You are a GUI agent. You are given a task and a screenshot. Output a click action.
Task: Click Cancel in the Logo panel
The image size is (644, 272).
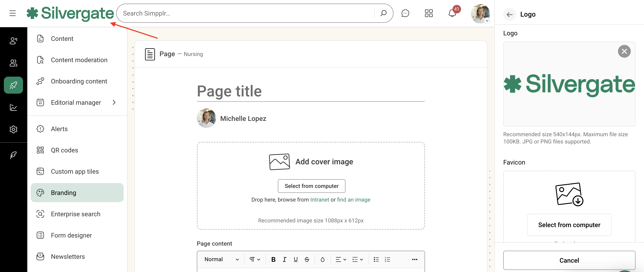[x=569, y=260]
